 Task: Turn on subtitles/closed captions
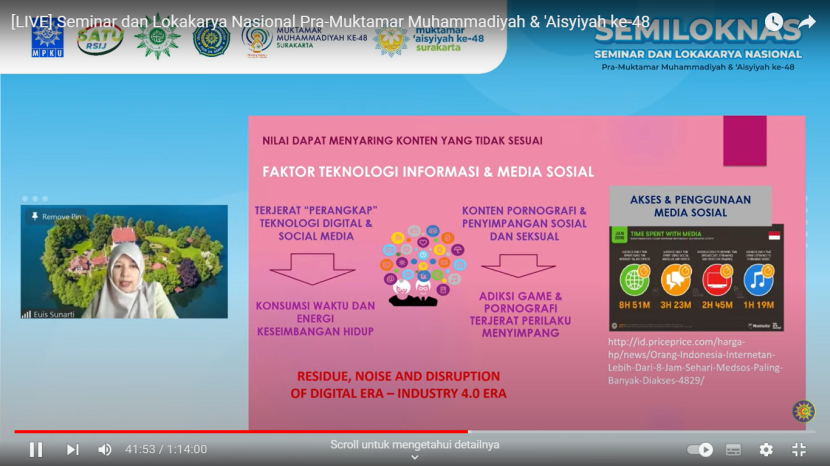pyautogui.click(x=734, y=450)
